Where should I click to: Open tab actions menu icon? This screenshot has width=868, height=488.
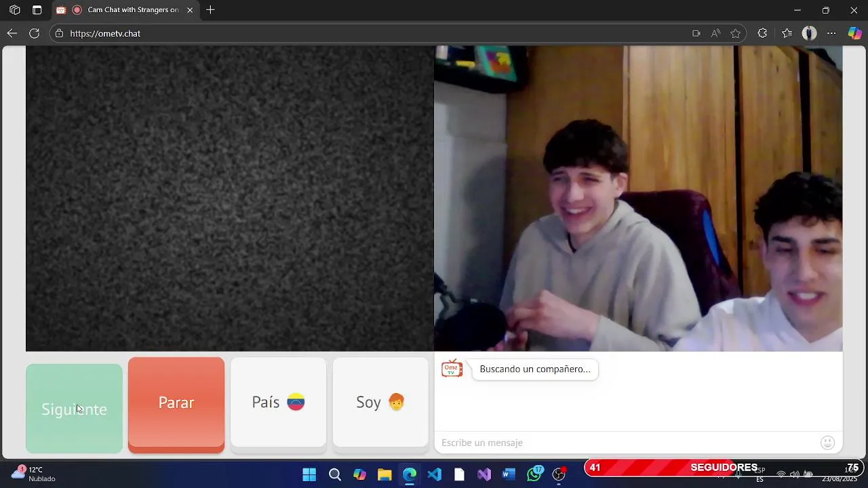click(37, 10)
